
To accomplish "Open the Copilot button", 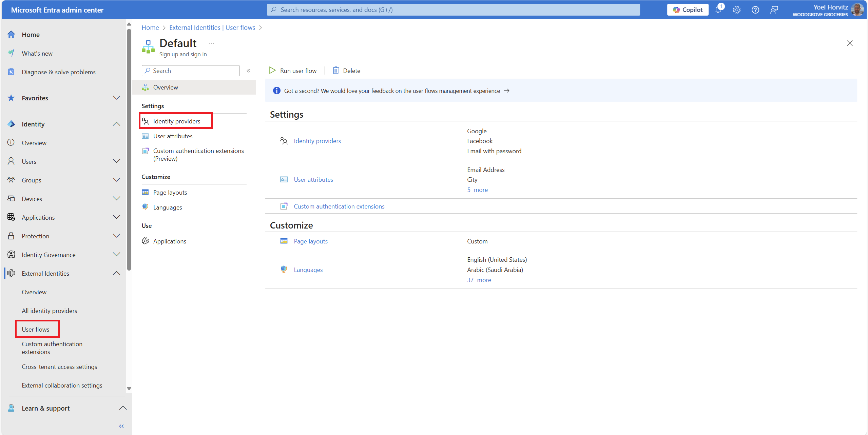I will click(x=688, y=10).
